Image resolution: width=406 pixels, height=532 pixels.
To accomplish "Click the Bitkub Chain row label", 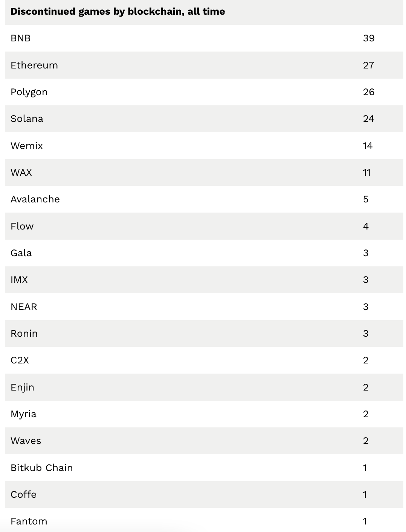I will coord(41,468).
